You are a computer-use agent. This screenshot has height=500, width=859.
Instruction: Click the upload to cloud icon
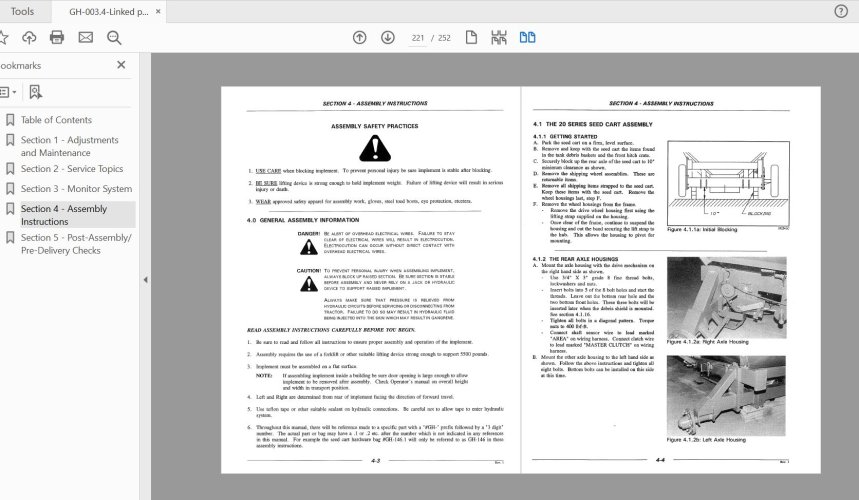point(28,38)
